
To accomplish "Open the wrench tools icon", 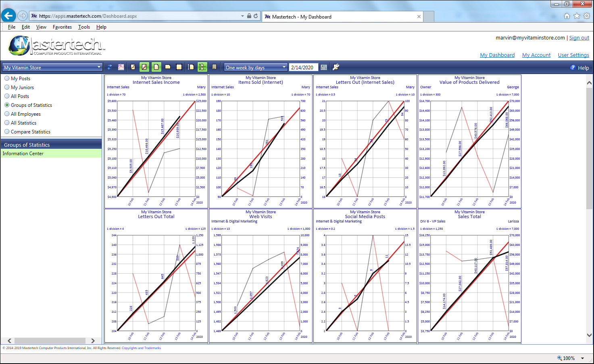I will click(336, 67).
